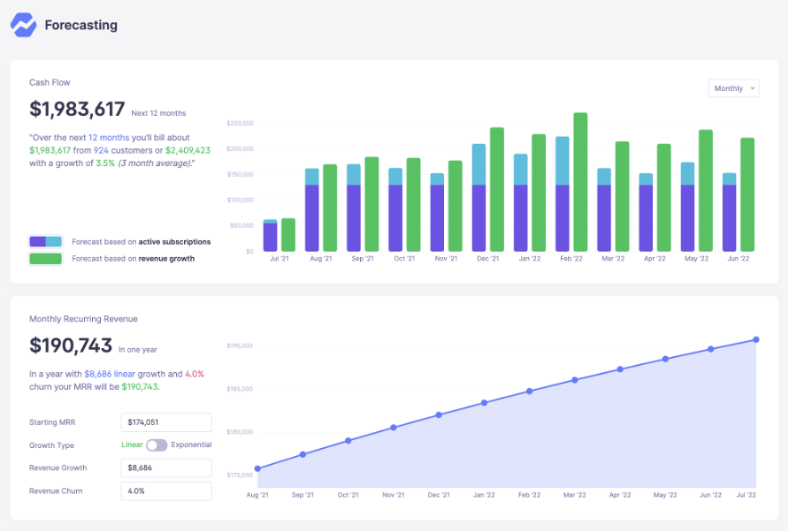Click the purple-blue active subscriptions legend swatch

45,241
